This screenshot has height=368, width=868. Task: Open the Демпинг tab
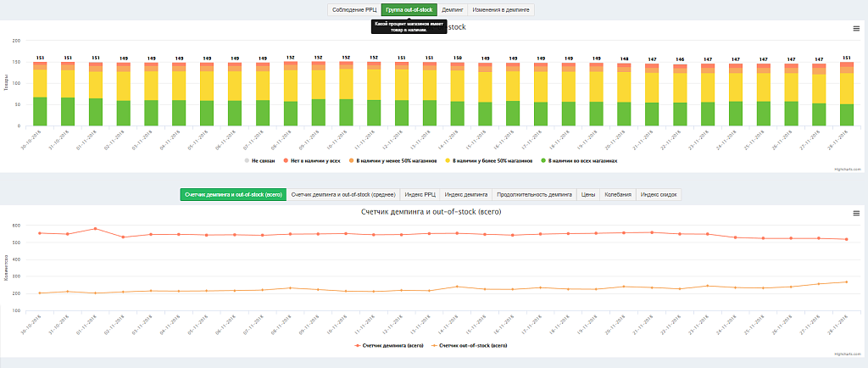(x=453, y=10)
